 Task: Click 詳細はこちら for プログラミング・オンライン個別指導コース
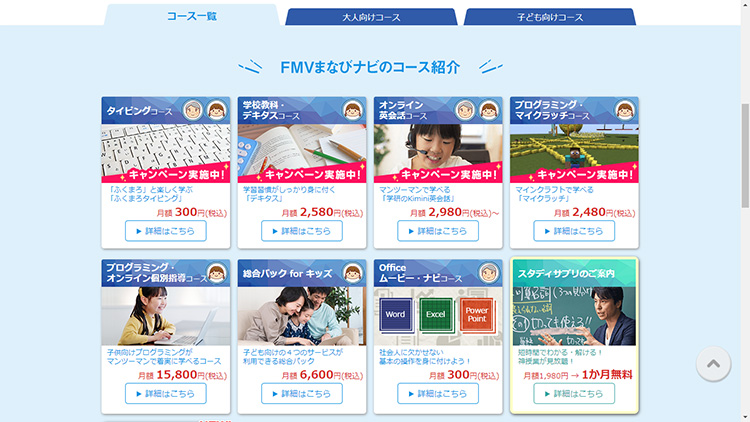(x=165, y=394)
